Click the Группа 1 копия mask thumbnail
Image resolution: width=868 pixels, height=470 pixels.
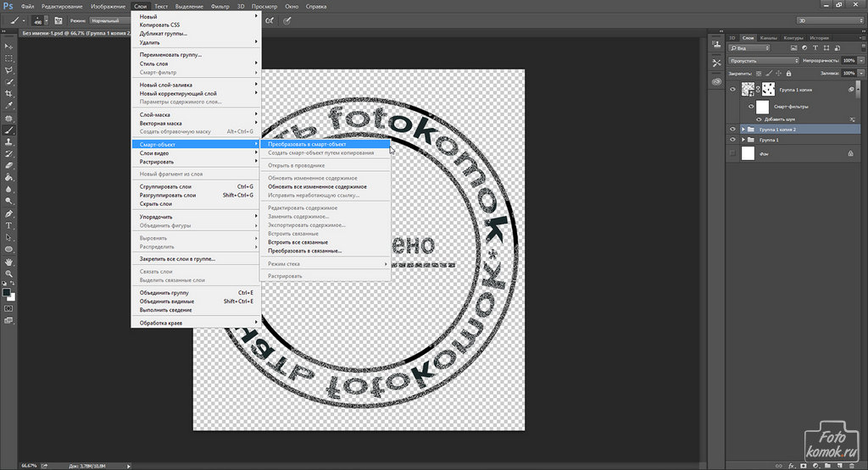tap(768, 89)
